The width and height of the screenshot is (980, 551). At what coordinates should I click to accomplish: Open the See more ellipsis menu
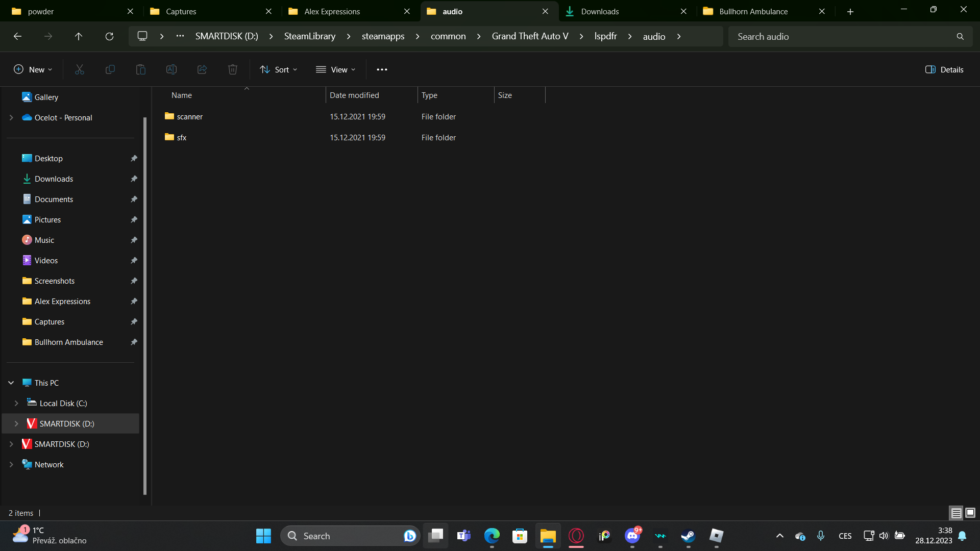[382, 69]
